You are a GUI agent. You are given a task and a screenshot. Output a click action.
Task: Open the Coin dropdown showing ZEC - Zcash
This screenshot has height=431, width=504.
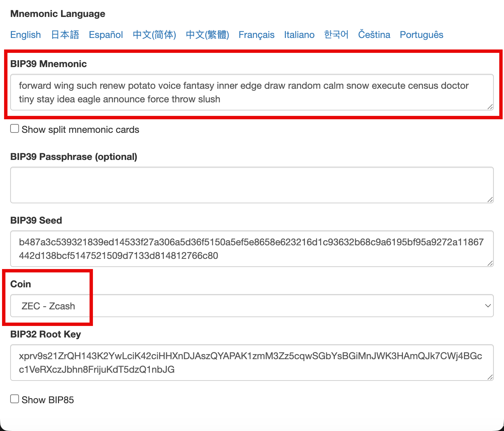[251, 306]
